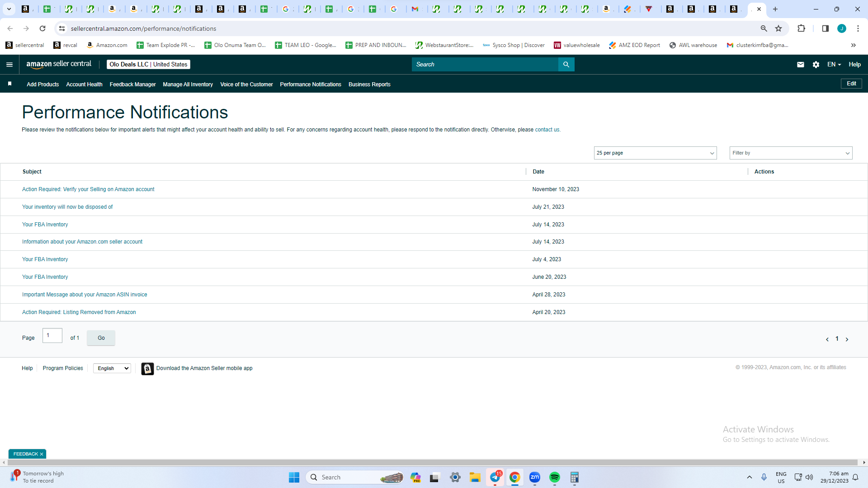868x488 pixels.
Task: Click the search magnifier button
Action: click(x=566, y=65)
